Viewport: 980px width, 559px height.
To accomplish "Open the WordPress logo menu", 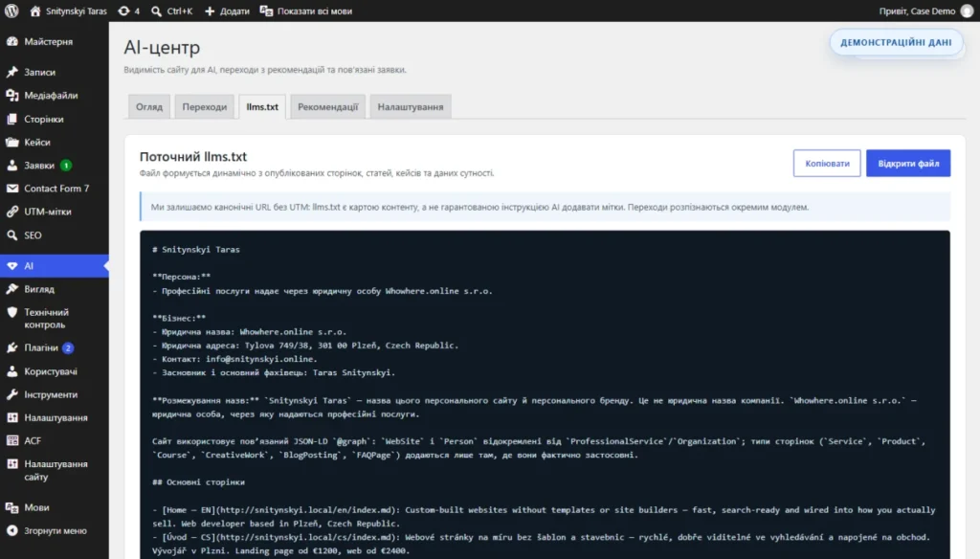I will [x=11, y=11].
